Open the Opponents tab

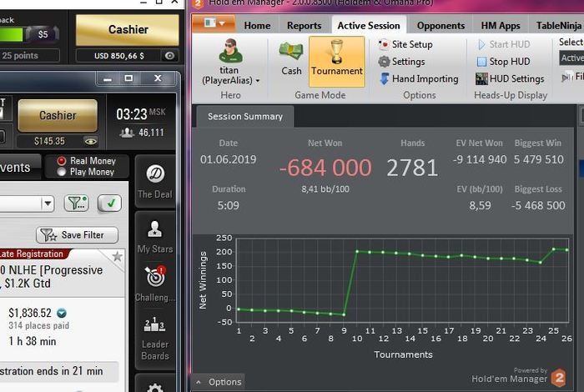pos(441,26)
